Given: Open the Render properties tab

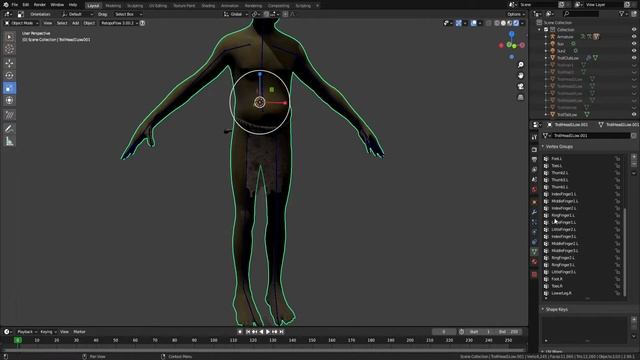Looking at the screenshot, I should pyautogui.click(x=534, y=150).
